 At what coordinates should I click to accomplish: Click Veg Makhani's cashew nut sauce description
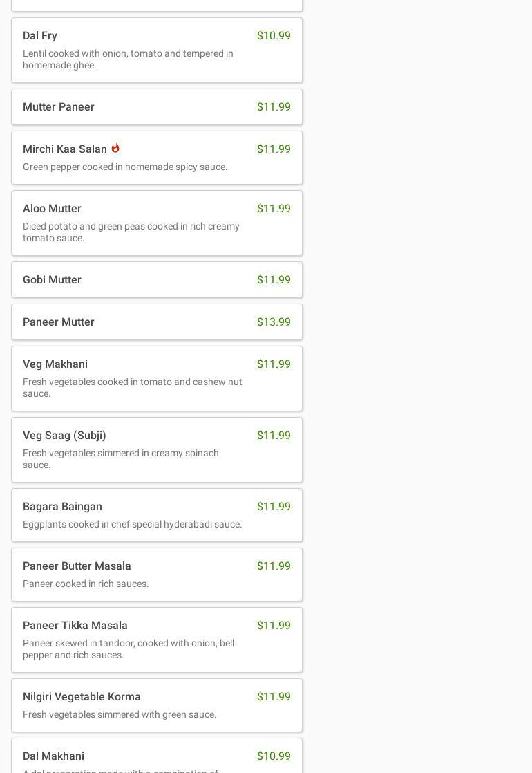click(133, 388)
